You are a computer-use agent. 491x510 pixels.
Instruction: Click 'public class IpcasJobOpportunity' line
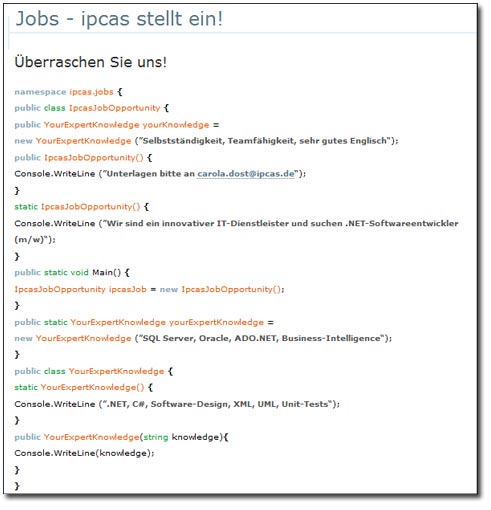91,108
